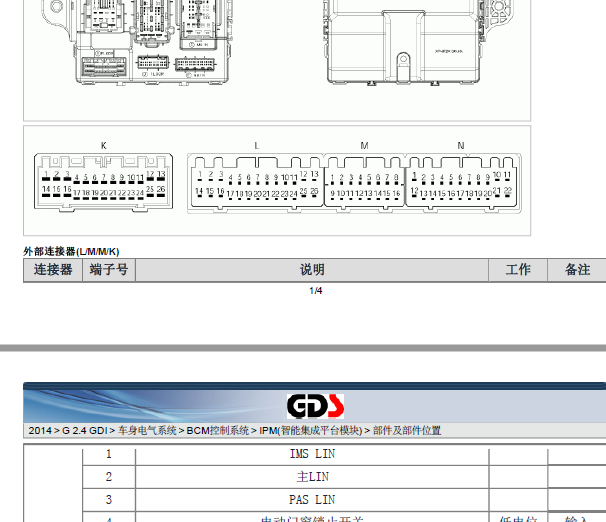Image resolution: width=606 pixels, height=522 pixels.
Task: Click 部件及部件位置 in the breadcrumb
Action: 407,430
